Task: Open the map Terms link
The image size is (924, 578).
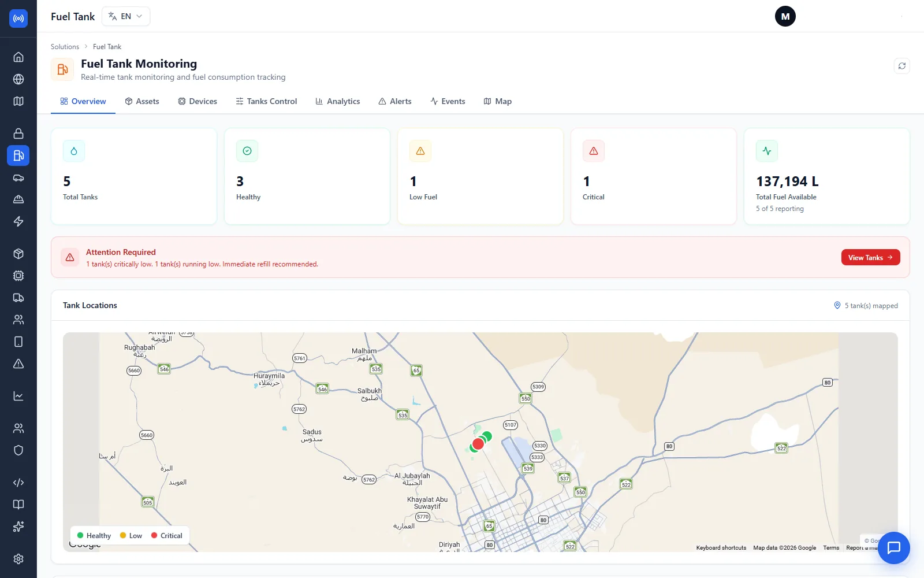Action: pos(831,548)
